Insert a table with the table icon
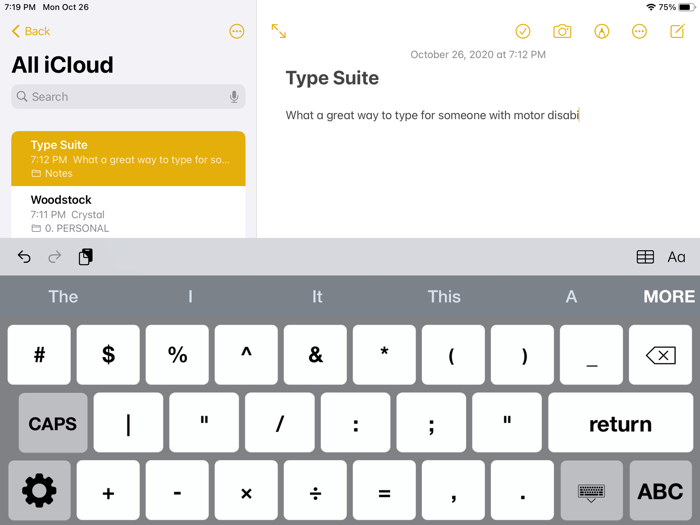The image size is (700, 525). pyautogui.click(x=645, y=257)
